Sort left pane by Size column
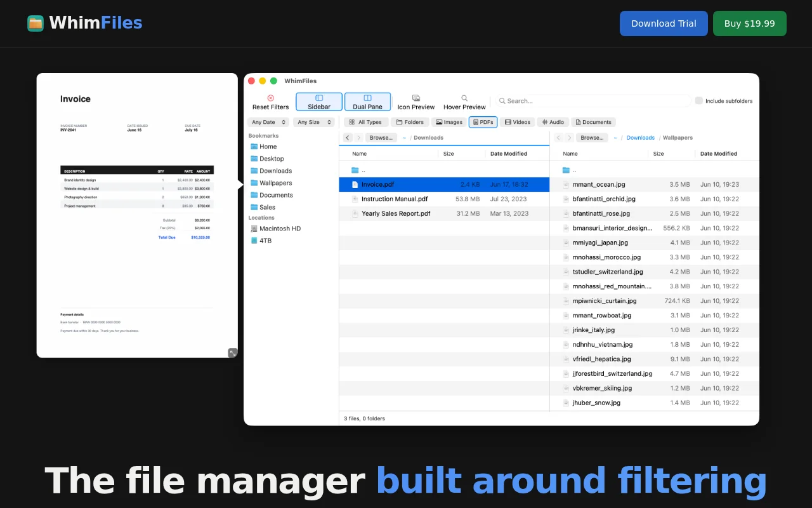 point(449,154)
